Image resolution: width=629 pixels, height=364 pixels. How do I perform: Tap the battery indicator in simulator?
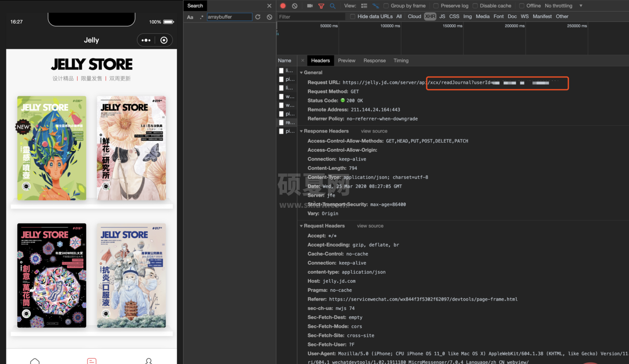pyautogui.click(x=169, y=22)
